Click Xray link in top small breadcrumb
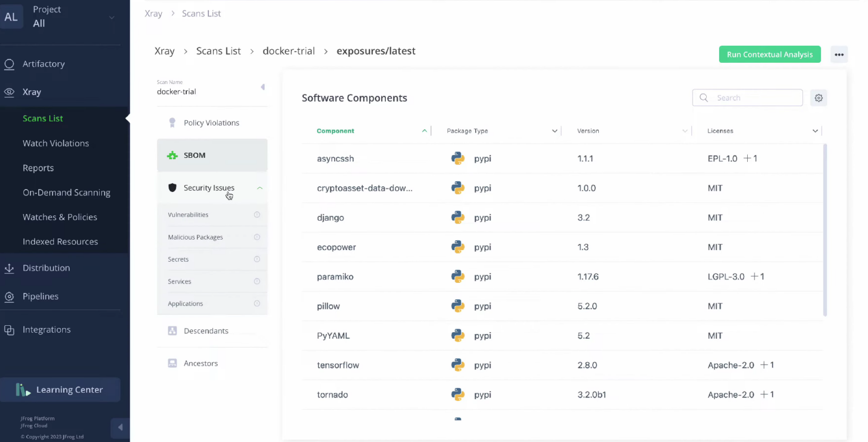 click(x=154, y=14)
